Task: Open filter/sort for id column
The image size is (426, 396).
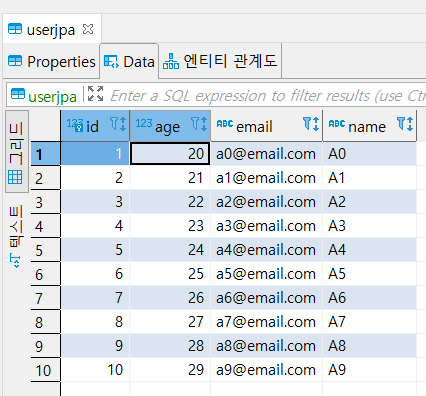Action: (x=118, y=124)
